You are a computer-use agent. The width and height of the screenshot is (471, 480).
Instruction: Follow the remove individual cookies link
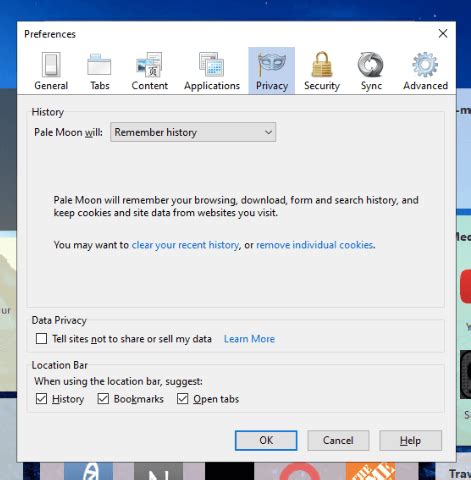315,245
